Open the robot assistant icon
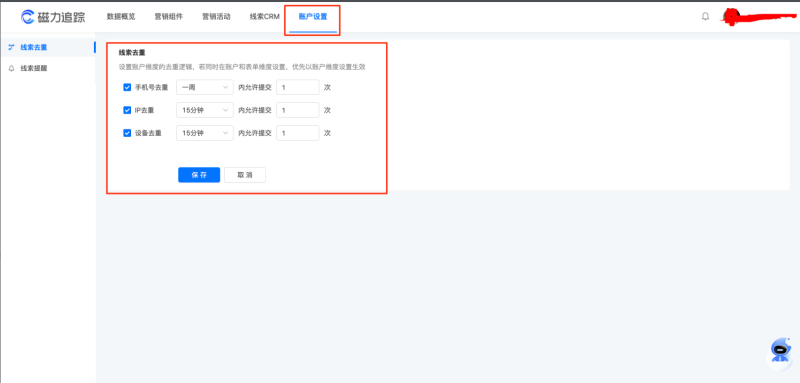The image size is (800, 383). [780, 350]
